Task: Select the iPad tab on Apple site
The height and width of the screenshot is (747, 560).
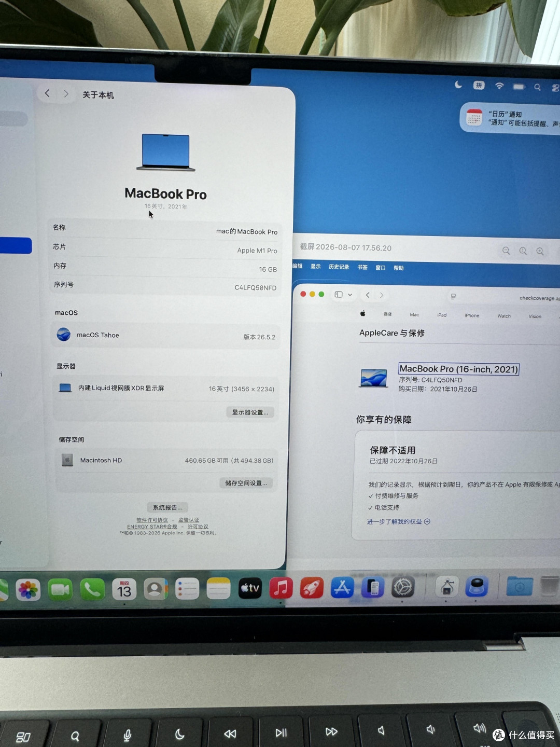Action: tap(442, 315)
